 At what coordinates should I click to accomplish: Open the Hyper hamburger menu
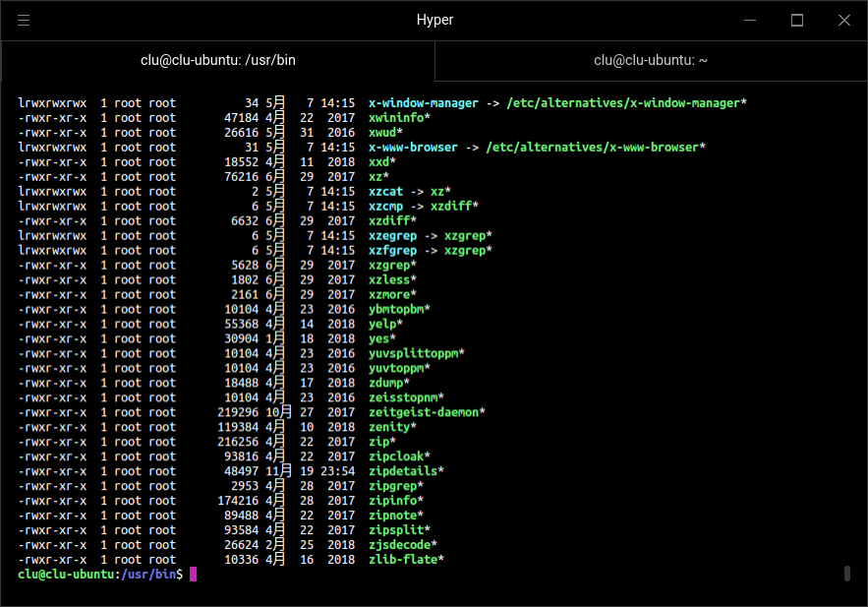tap(24, 20)
